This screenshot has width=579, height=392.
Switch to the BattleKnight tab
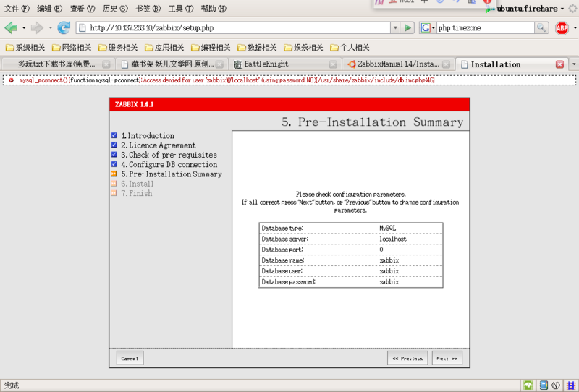284,64
